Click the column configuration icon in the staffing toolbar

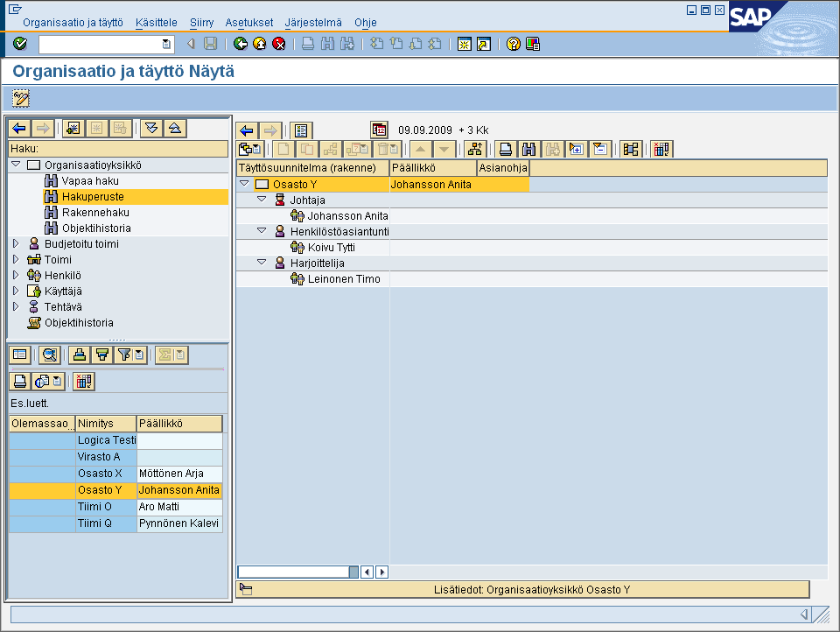(x=631, y=149)
